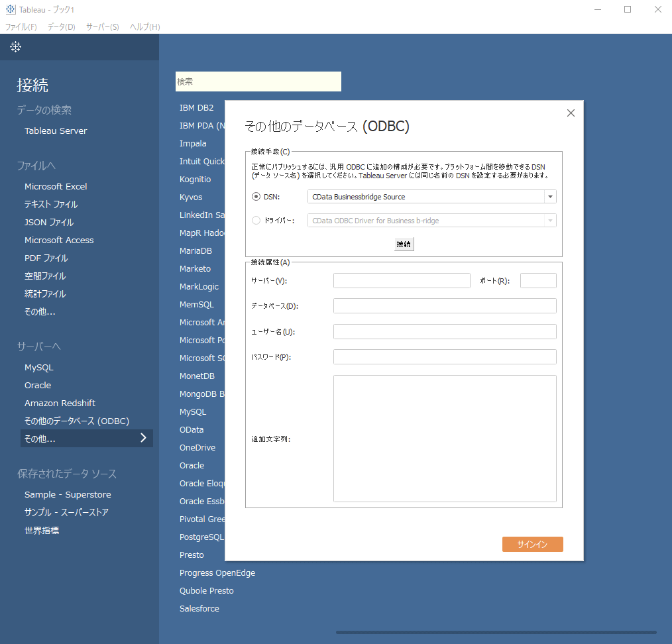Click the ポート(R) input field
672x644 pixels.
coord(538,281)
